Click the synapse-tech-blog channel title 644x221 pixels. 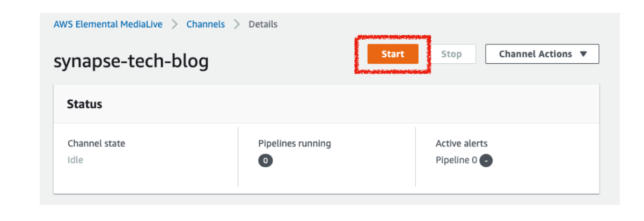(131, 62)
